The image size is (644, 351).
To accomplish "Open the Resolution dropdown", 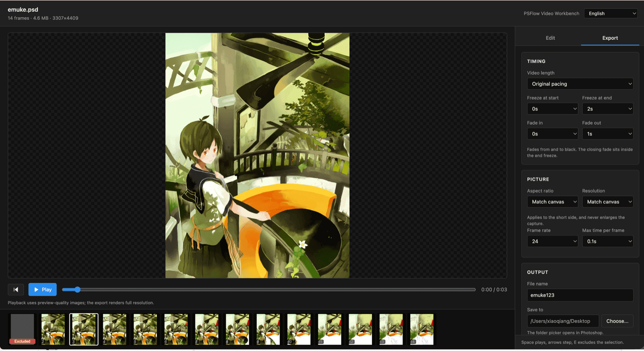I will pos(608,202).
